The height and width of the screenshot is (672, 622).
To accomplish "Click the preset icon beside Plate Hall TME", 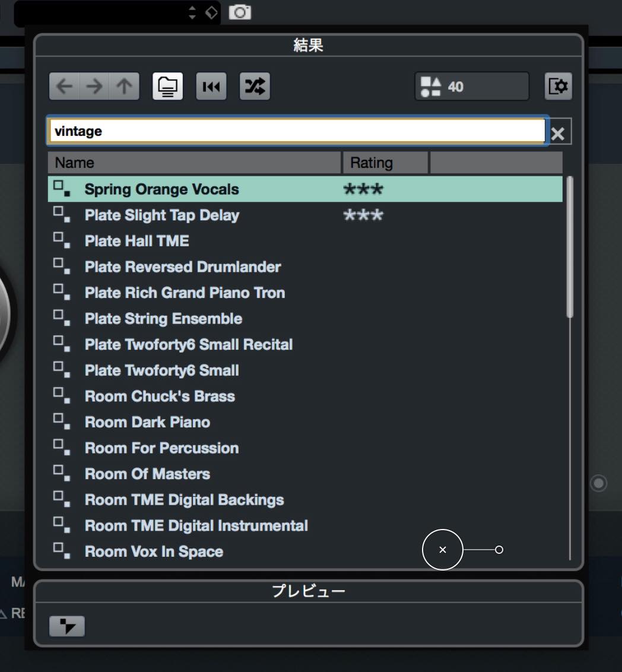I will pyautogui.click(x=62, y=240).
